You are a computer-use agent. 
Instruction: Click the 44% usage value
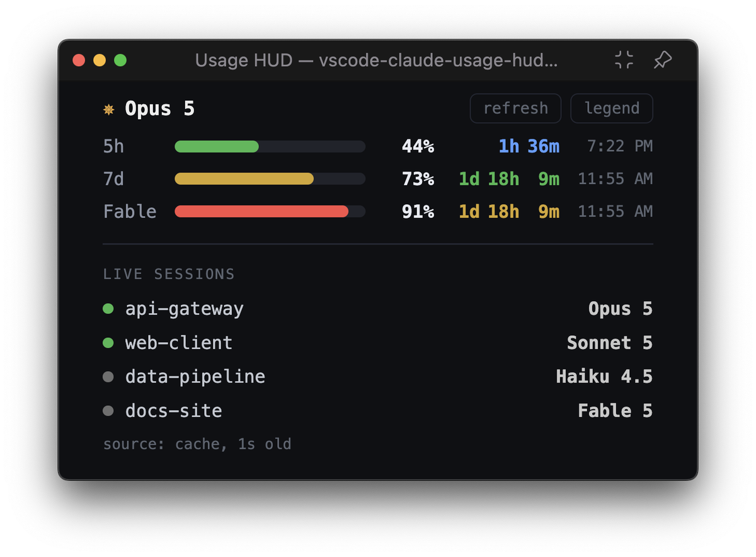tap(418, 147)
